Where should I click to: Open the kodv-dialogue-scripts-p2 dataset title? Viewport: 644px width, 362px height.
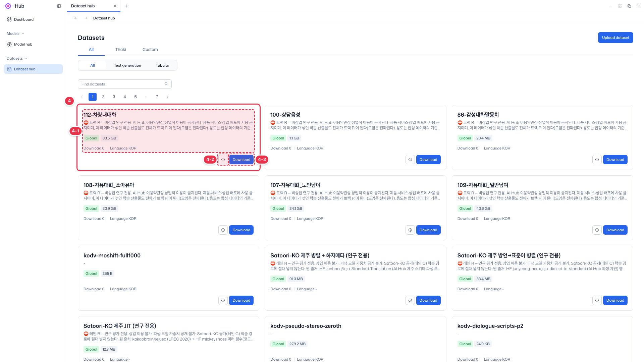[x=490, y=326]
